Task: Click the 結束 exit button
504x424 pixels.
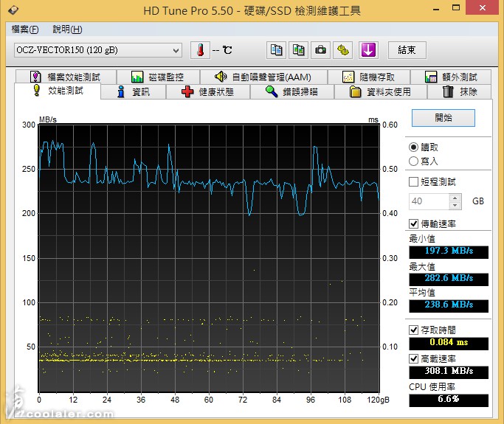Action: [407, 50]
